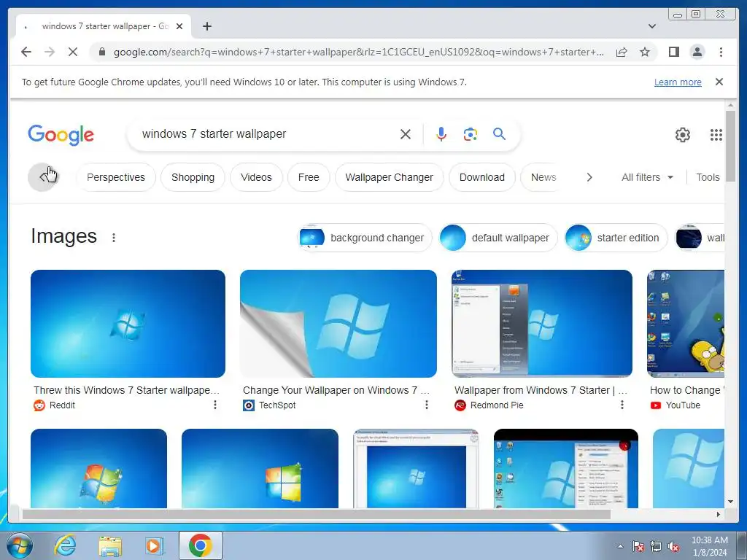Viewport: 747px width, 560px height.
Task: Click the YouTube source icon
Action: (656, 405)
